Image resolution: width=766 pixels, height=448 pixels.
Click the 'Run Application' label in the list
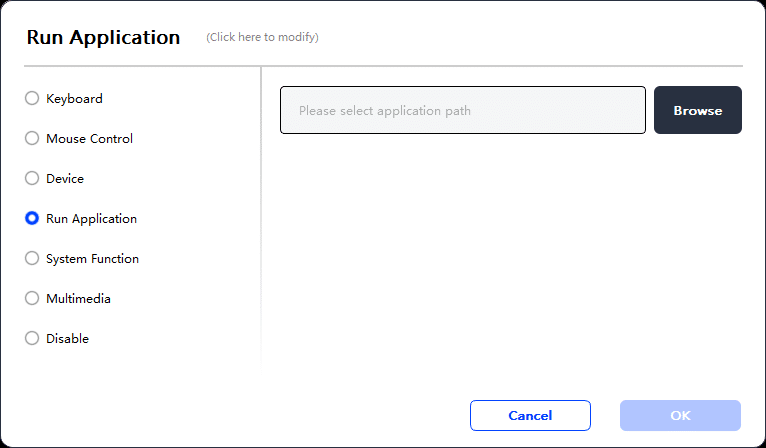coord(91,219)
